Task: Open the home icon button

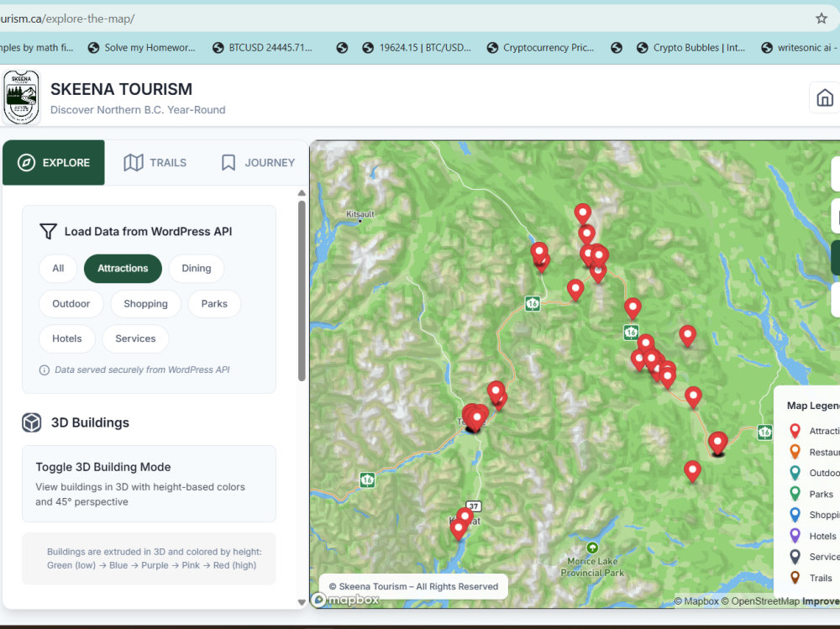Action: tap(825, 97)
